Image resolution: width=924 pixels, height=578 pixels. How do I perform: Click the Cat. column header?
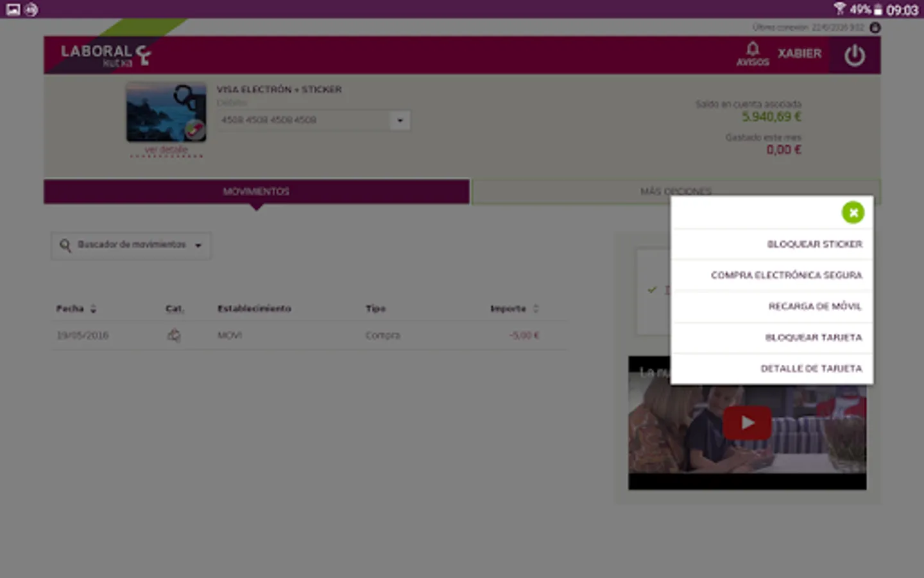click(x=175, y=309)
